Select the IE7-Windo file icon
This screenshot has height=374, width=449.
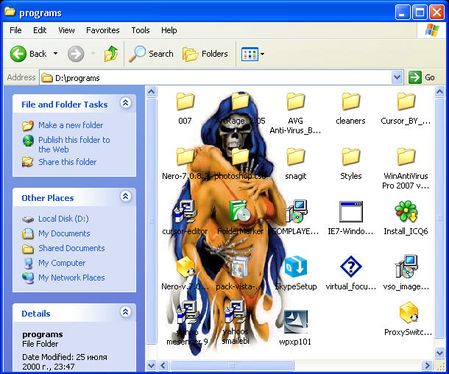click(351, 212)
